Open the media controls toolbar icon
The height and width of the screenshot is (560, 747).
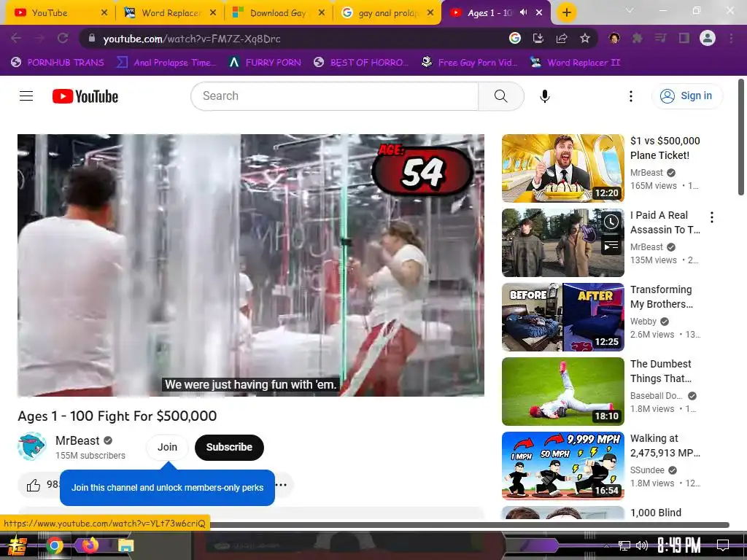coord(661,38)
